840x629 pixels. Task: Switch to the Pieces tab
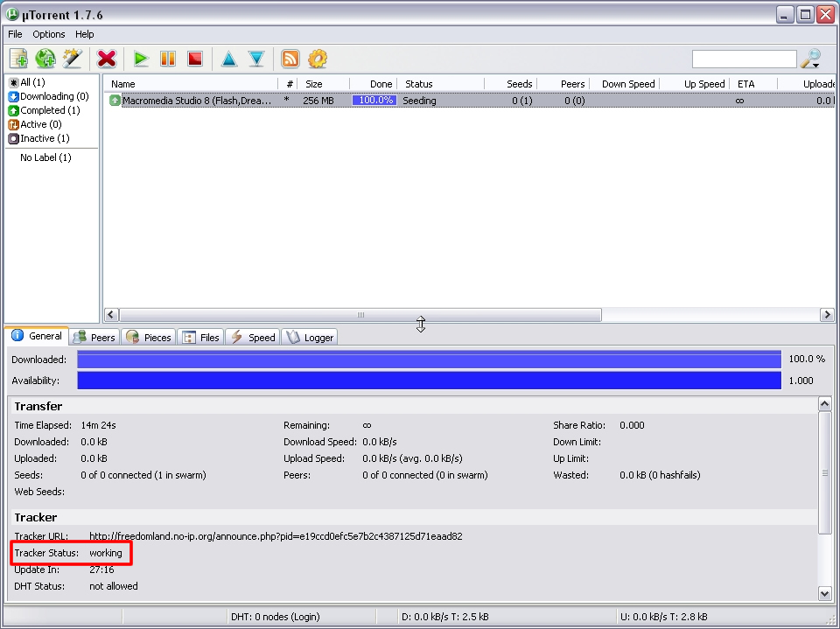149,337
